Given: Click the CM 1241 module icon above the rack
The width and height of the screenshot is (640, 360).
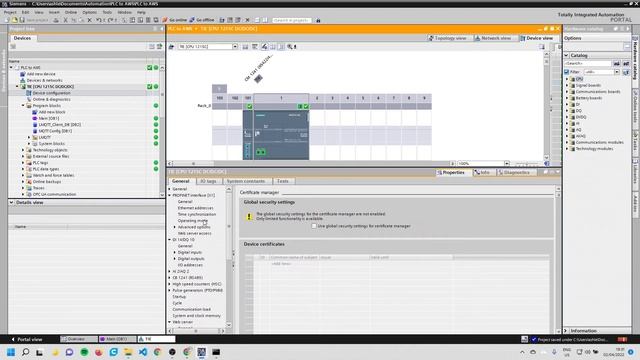Looking at the screenshot, I should click(258, 79).
